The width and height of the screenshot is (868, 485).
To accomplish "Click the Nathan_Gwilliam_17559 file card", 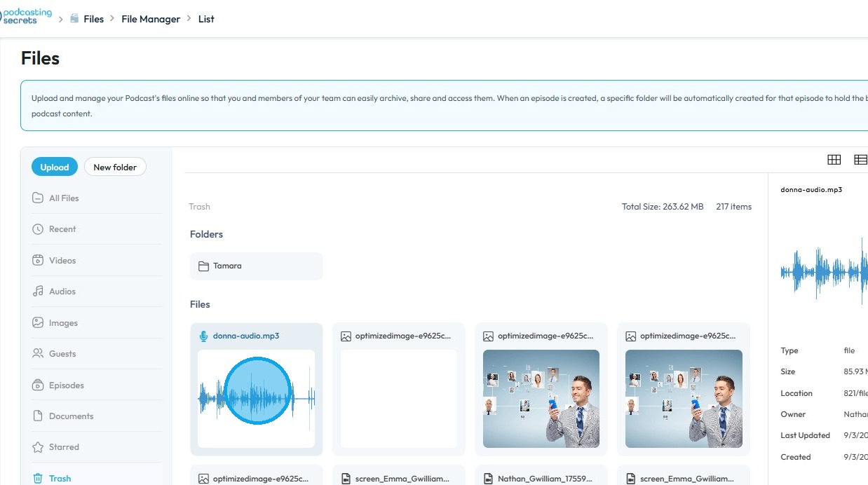I will click(x=541, y=475).
